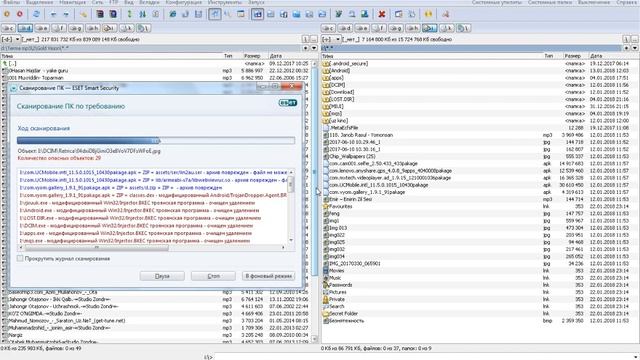The height and width of the screenshot is (360, 640).
Task: Select drive k in right panel drive bar
Action: (446, 28)
